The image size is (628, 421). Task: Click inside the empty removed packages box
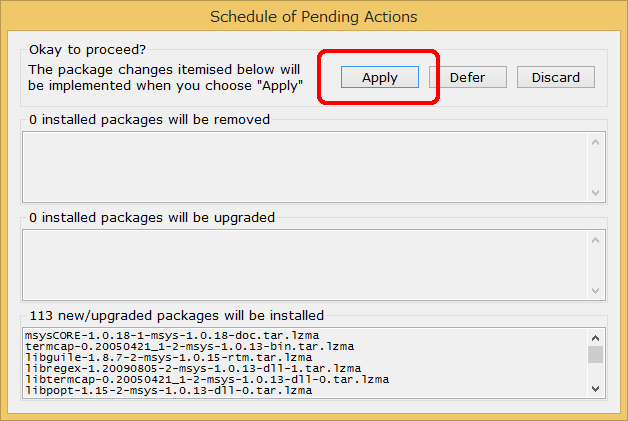click(305, 167)
